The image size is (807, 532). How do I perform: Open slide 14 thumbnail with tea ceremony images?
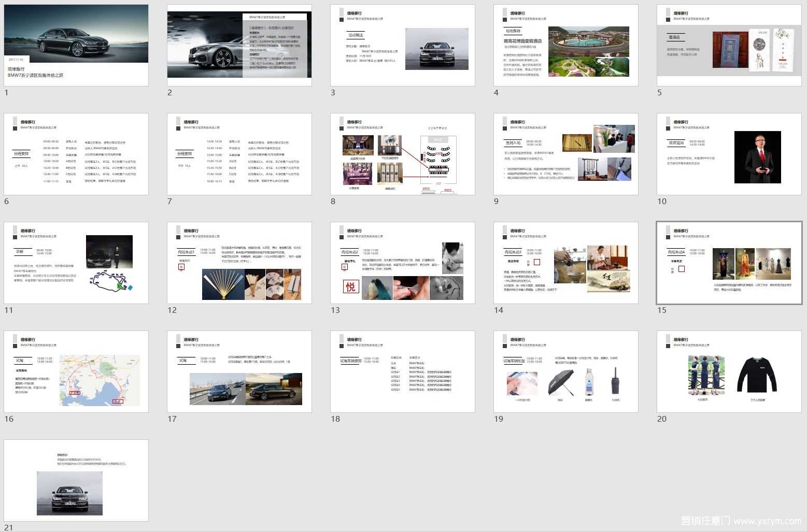point(566,263)
